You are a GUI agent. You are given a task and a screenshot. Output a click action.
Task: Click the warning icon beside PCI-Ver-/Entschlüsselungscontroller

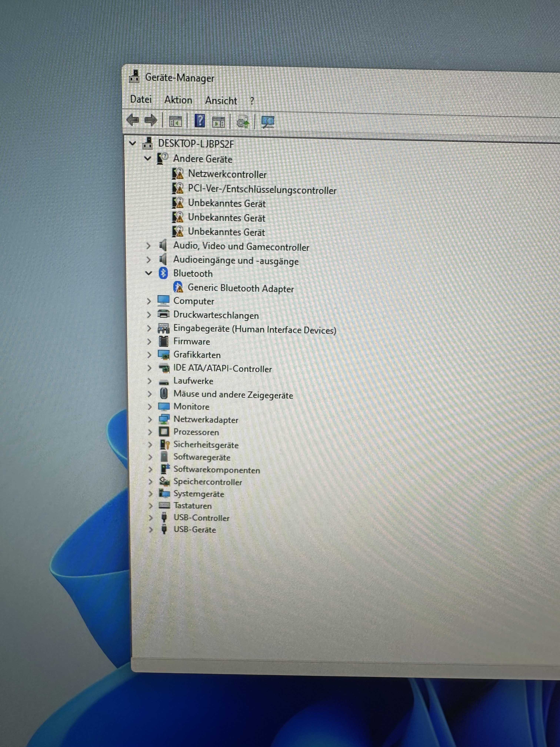pos(178,188)
